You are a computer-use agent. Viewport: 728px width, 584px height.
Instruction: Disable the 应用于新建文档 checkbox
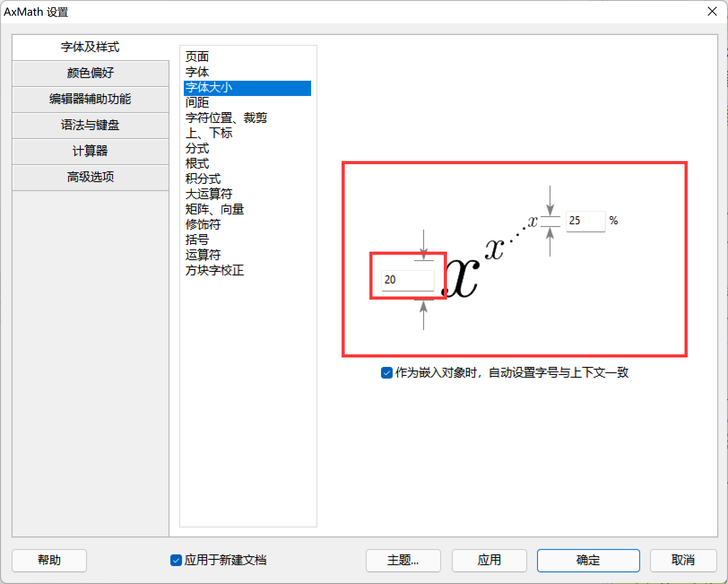176,560
